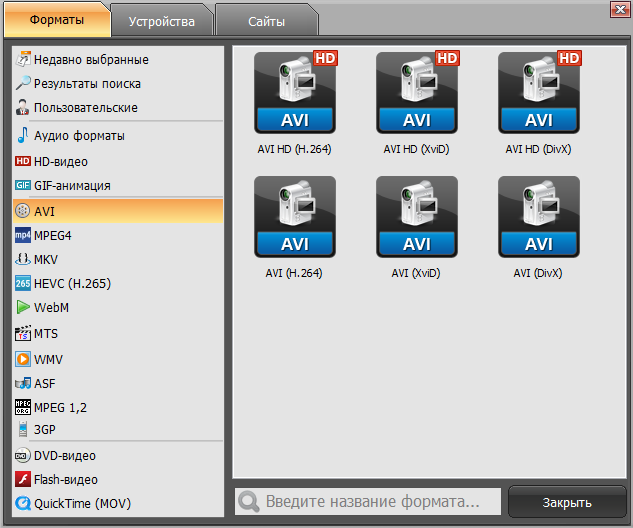The width and height of the screenshot is (633, 528).
Task: Select ASF category
Action: [x=118, y=383]
